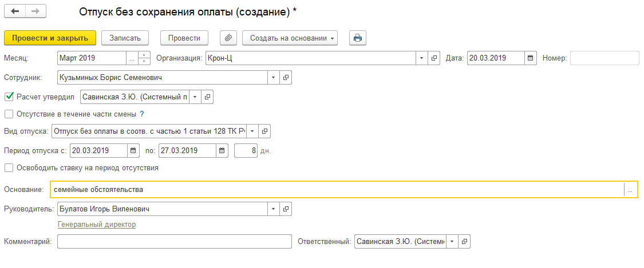Click the Провести и закрыть button

point(50,38)
